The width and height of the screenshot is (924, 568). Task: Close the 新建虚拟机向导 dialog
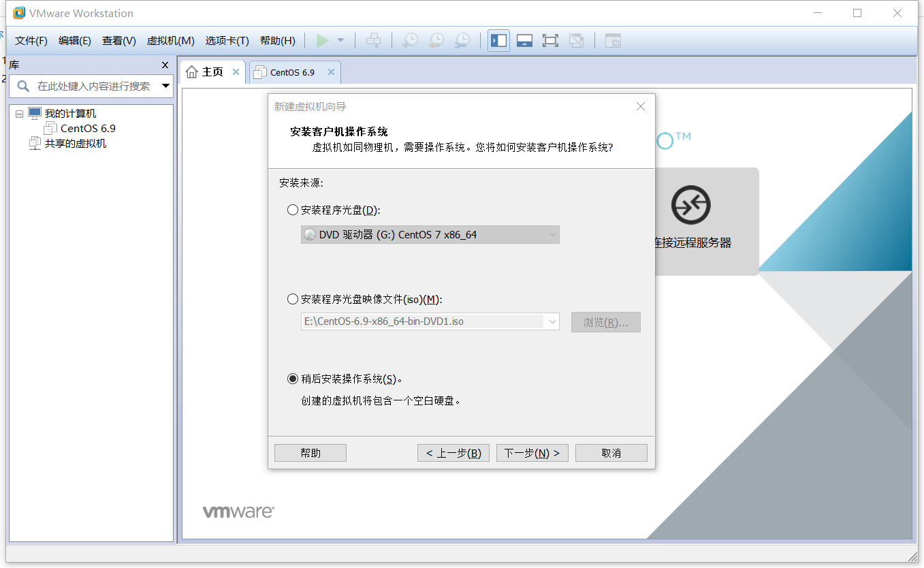click(640, 106)
